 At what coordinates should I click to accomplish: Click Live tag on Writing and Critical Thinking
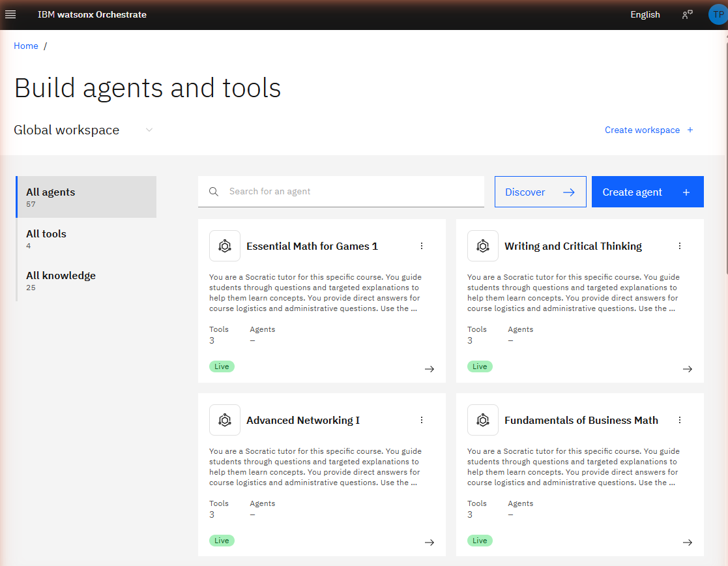[480, 366]
